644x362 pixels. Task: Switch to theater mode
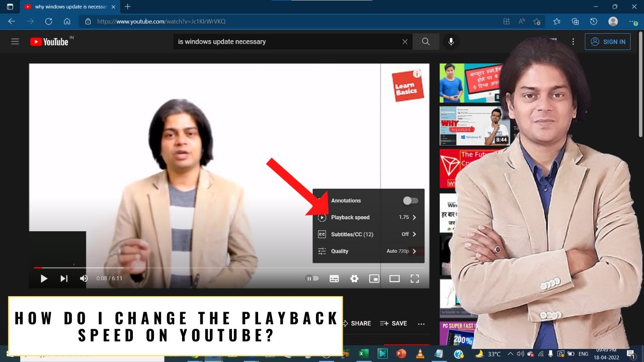pos(394,279)
